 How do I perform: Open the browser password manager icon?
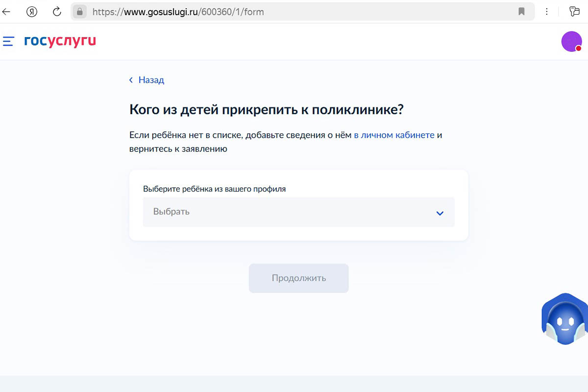coord(574,11)
